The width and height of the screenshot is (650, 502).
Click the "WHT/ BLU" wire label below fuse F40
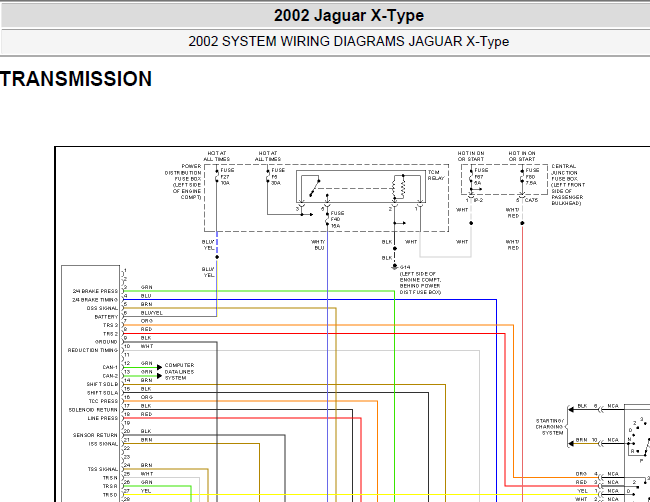[x=318, y=245]
